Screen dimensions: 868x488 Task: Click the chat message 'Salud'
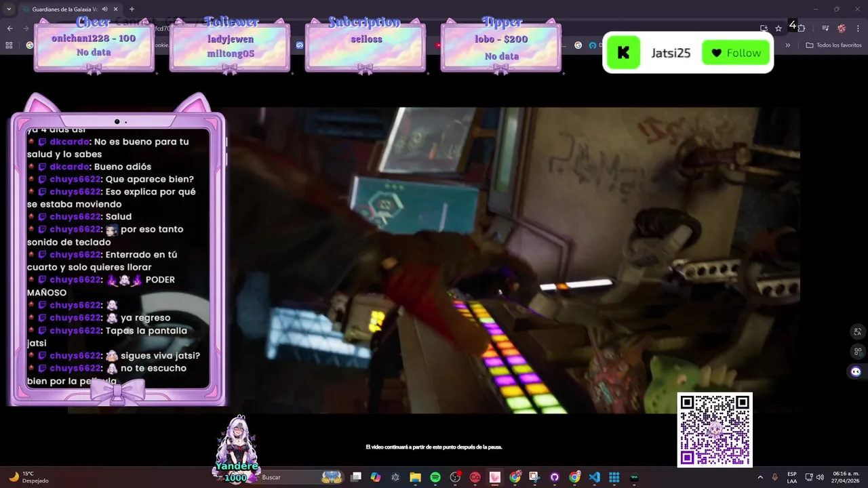click(x=119, y=217)
